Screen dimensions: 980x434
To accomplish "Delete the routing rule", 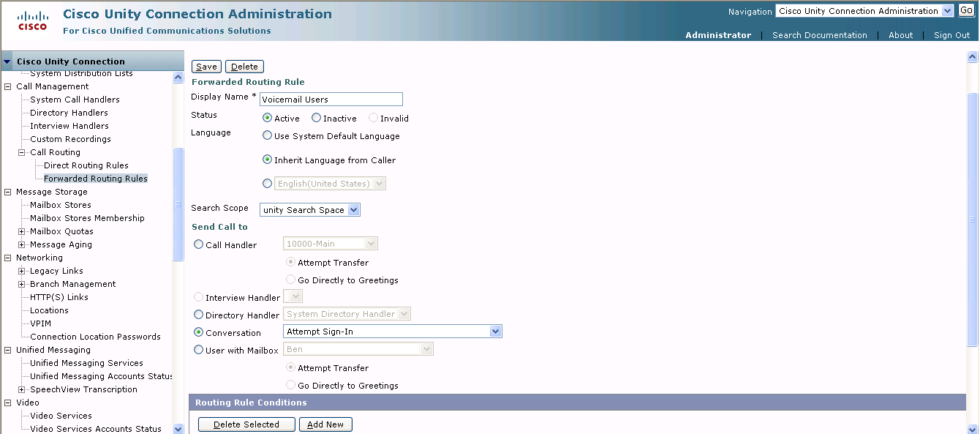I will pyautogui.click(x=244, y=67).
